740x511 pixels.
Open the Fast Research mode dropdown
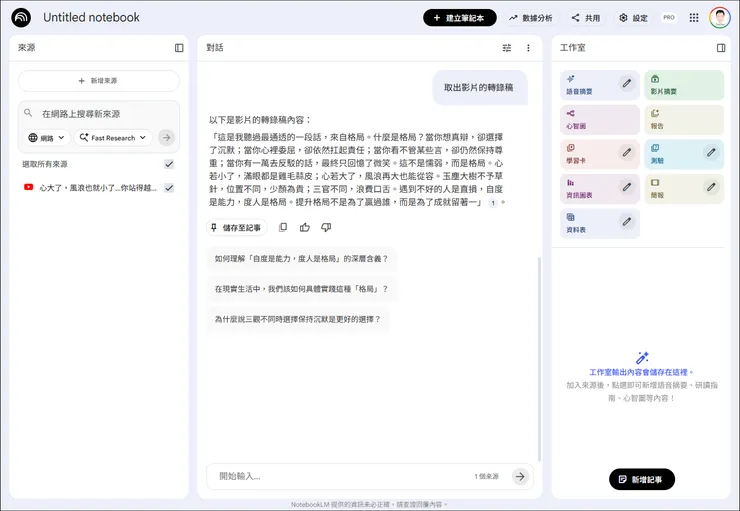pos(113,138)
